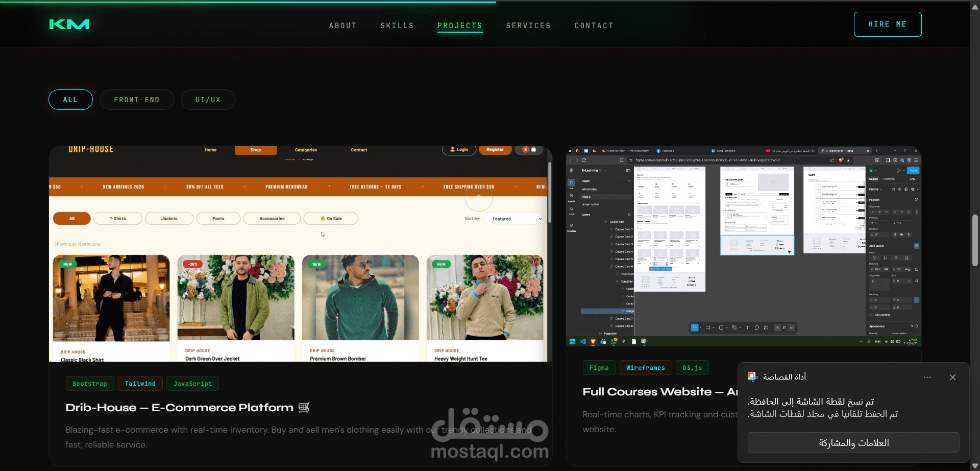Select the ALL projects filter pill
Viewport: 980px width, 471px height.
coord(70,100)
